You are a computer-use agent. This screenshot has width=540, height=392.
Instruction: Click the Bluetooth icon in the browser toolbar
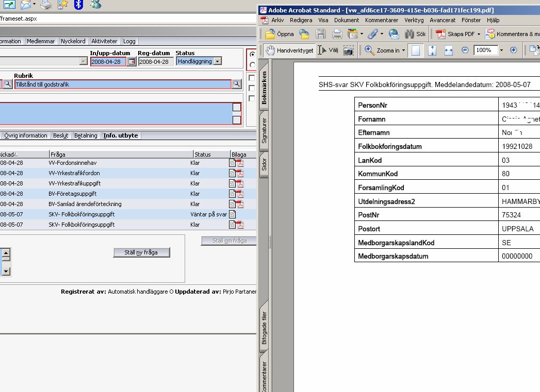78,5
